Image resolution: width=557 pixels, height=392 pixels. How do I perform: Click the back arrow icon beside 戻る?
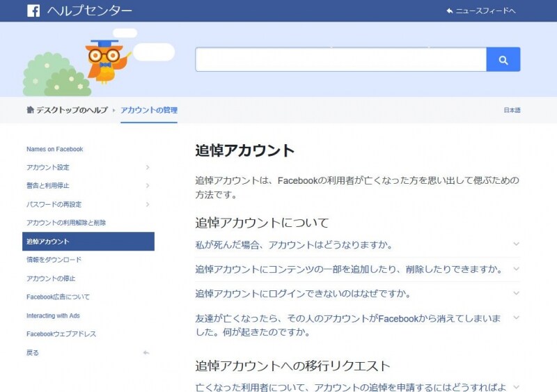146,352
